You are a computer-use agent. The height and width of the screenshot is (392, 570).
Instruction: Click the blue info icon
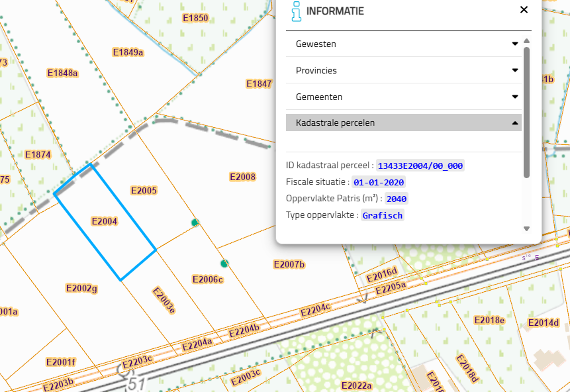pos(296,11)
